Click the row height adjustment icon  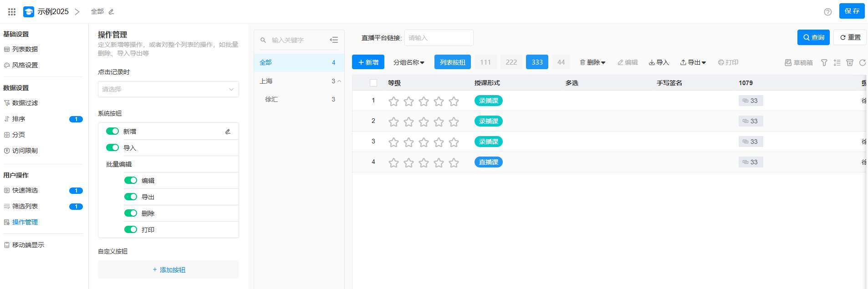click(x=837, y=63)
